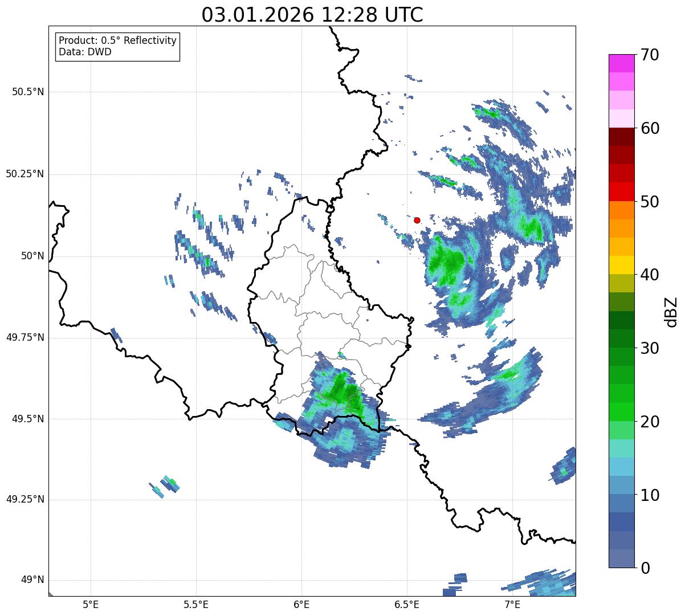Click the slate blue swatch at 0 dBZ

pos(622,558)
